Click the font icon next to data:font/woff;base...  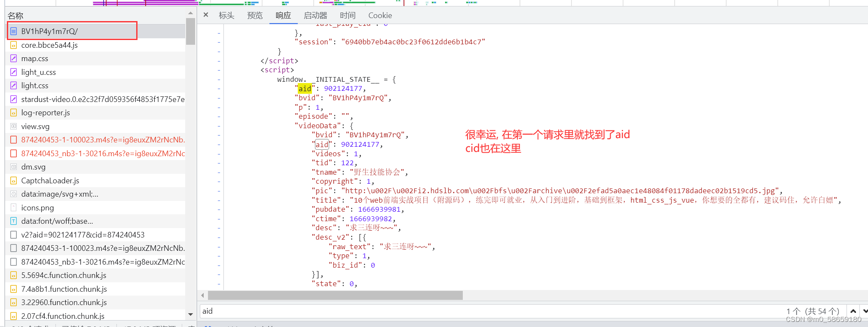click(13, 221)
